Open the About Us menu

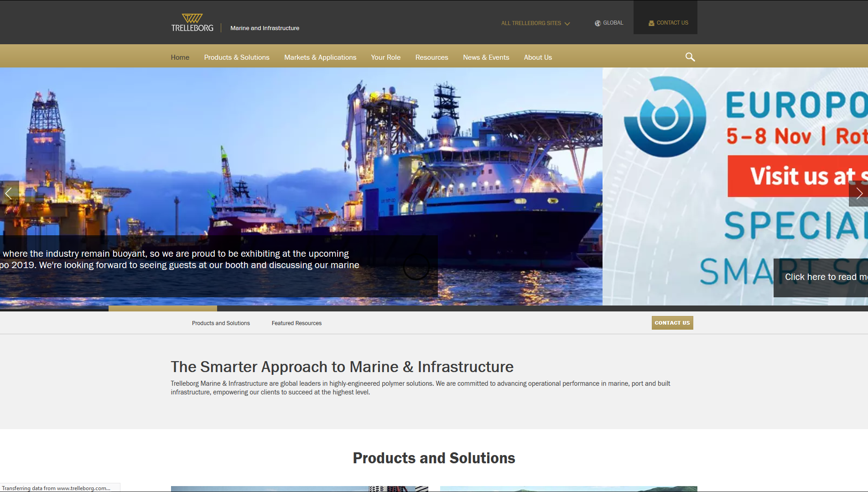coord(538,57)
